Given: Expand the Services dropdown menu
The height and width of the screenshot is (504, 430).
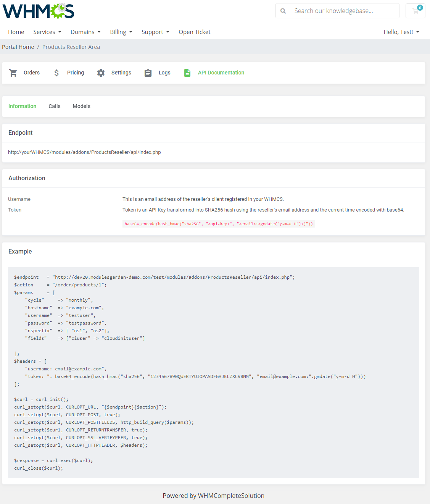Looking at the screenshot, I should (47, 32).
